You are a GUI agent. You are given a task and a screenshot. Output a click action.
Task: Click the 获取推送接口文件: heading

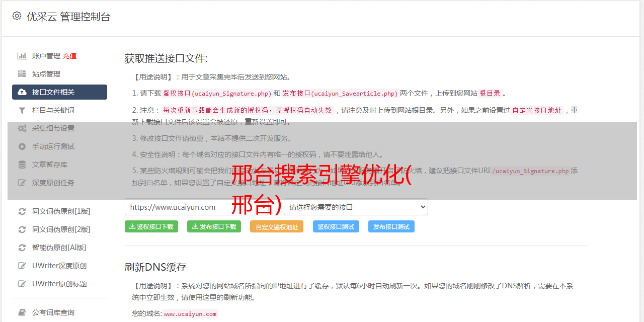166,58
